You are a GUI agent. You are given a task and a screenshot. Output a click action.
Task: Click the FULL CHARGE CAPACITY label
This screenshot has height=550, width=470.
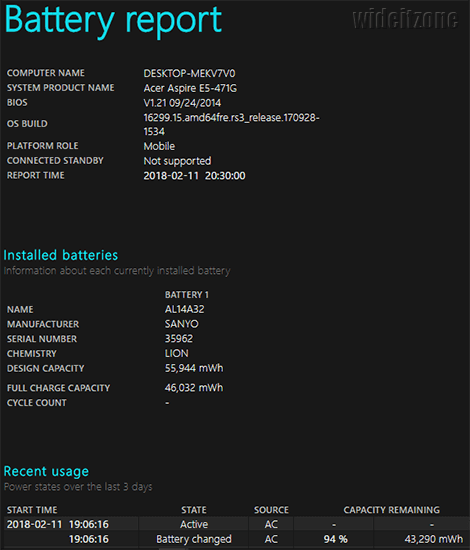coord(59,388)
